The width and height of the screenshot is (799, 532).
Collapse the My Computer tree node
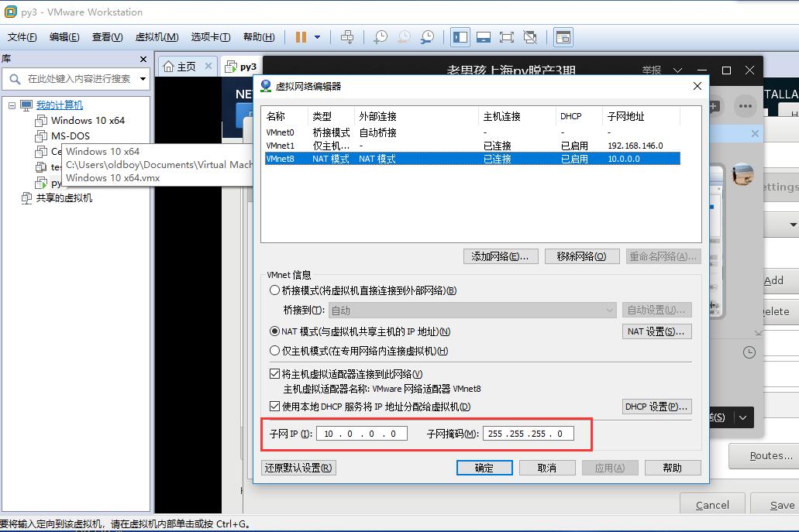coord(12,105)
